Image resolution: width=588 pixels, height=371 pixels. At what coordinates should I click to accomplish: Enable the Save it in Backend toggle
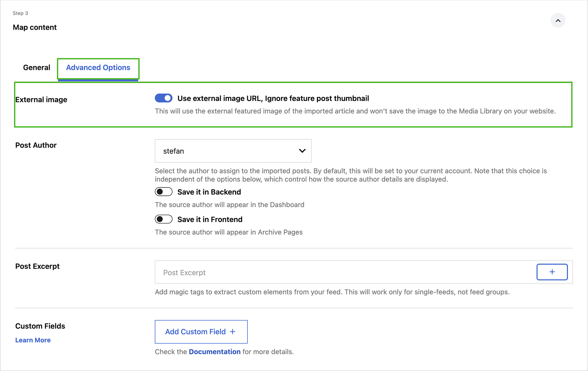pos(164,192)
